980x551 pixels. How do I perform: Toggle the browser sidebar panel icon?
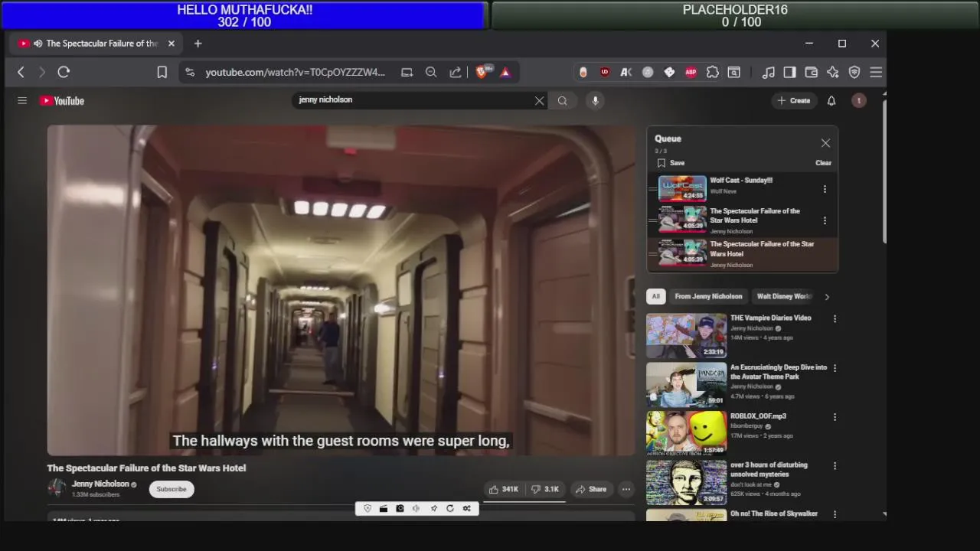(789, 72)
